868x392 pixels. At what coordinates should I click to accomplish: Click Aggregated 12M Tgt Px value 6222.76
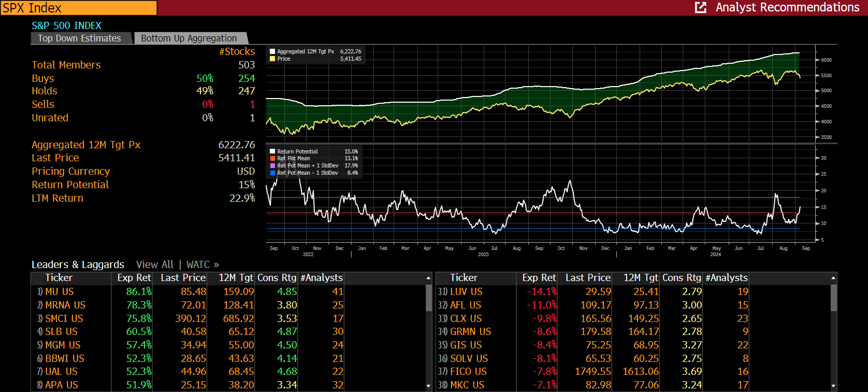pos(237,145)
